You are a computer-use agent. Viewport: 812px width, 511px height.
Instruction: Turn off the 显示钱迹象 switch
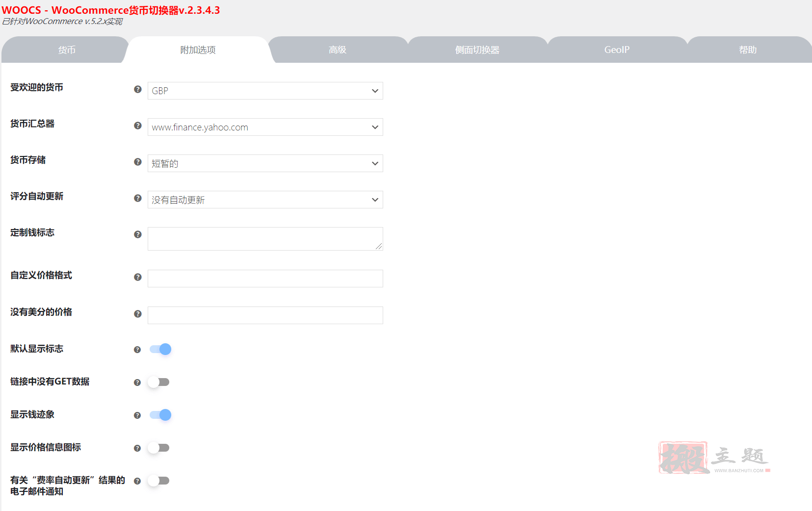(160, 415)
